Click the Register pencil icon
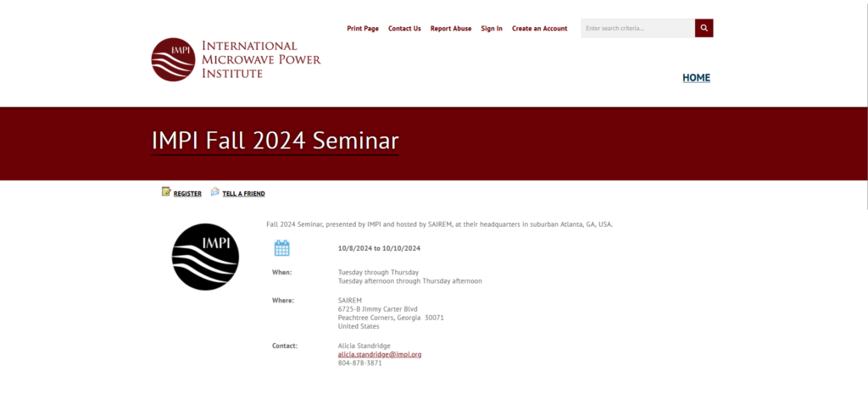 click(166, 191)
